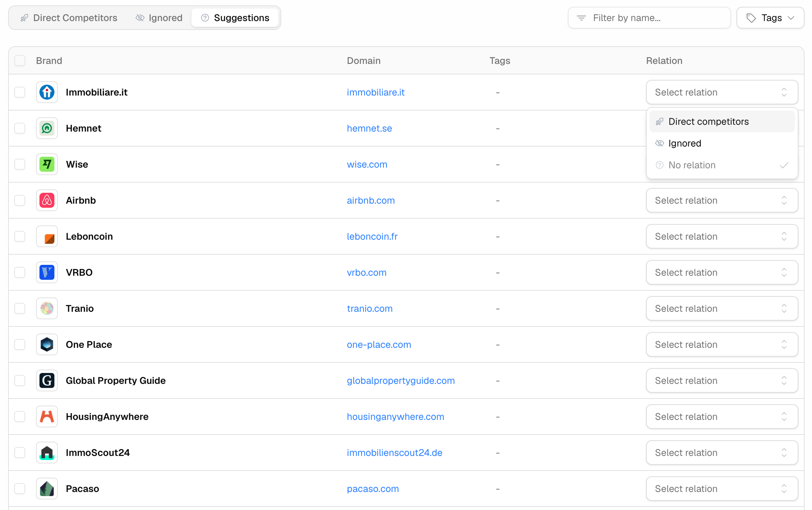This screenshot has width=812, height=510.
Task: Collapse Immobiliare.it Select relation dropdown
Action: pos(722,92)
